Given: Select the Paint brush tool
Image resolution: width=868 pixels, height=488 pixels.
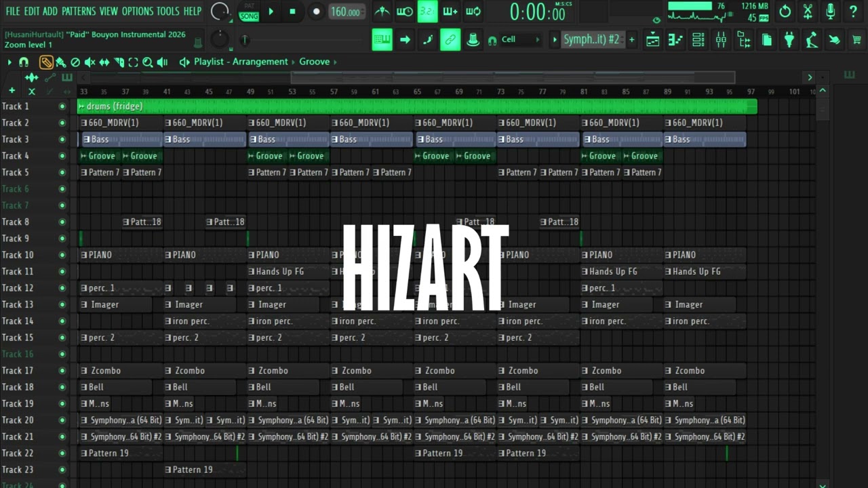Looking at the screenshot, I should [x=61, y=62].
